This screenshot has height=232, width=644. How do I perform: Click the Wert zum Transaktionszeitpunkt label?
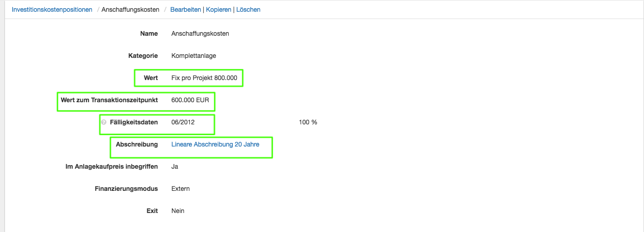(x=109, y=100)
